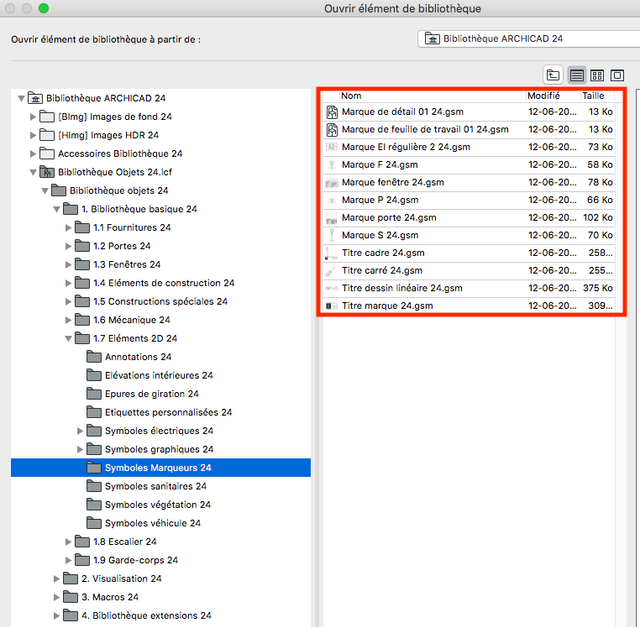Open the Bibliothèque ARCHICAD 24 location dropdown
The width and height of the screenshot is (640, 627).
click(529, 39)
